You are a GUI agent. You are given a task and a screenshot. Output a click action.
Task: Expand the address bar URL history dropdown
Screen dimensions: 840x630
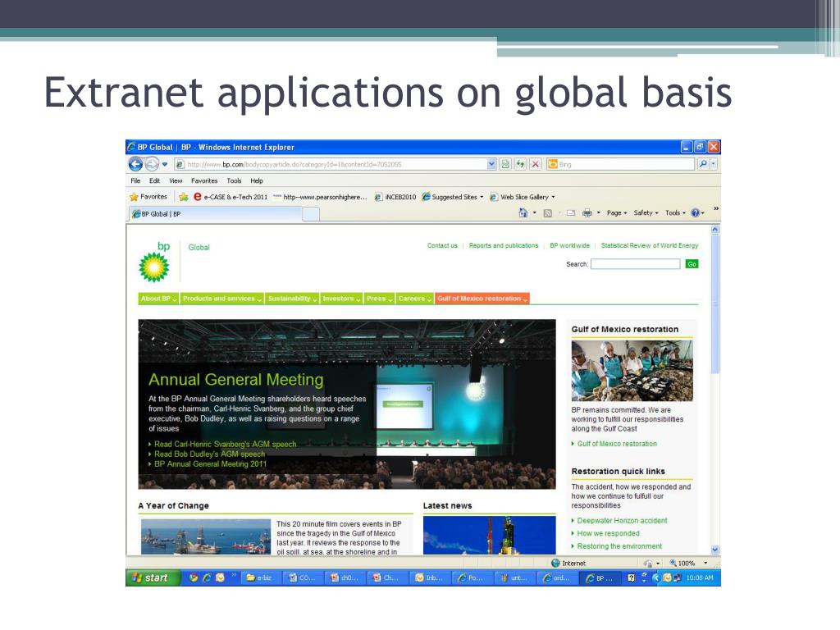[x=492, y=164]
